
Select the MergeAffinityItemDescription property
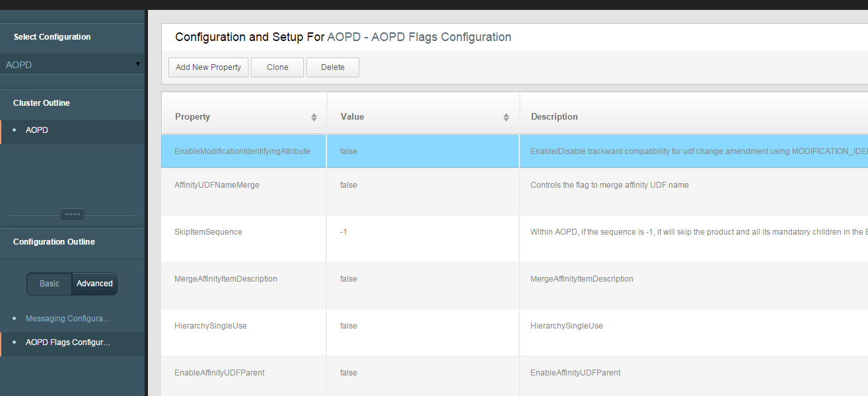225,279
